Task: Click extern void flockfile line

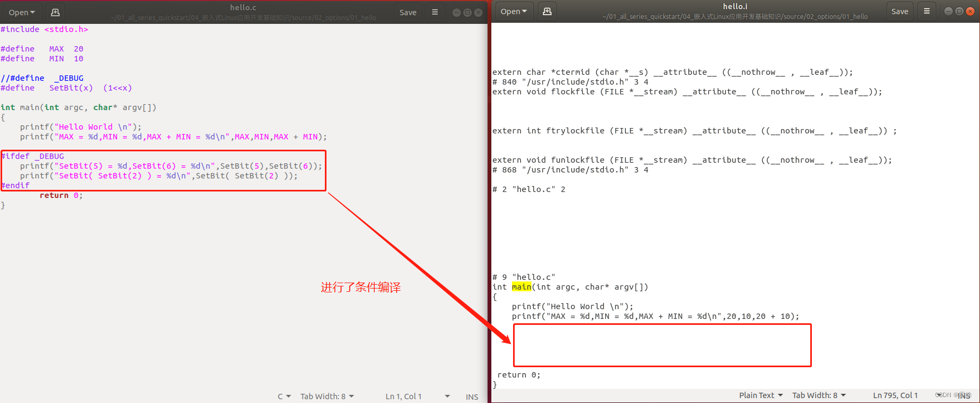Action: 687,92
